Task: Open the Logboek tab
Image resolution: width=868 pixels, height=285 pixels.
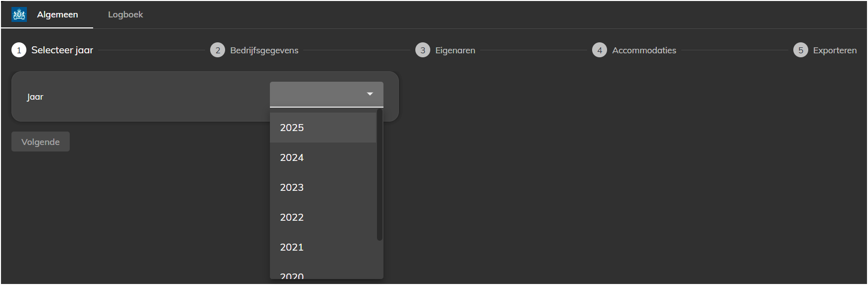Action: click(125, 14)
